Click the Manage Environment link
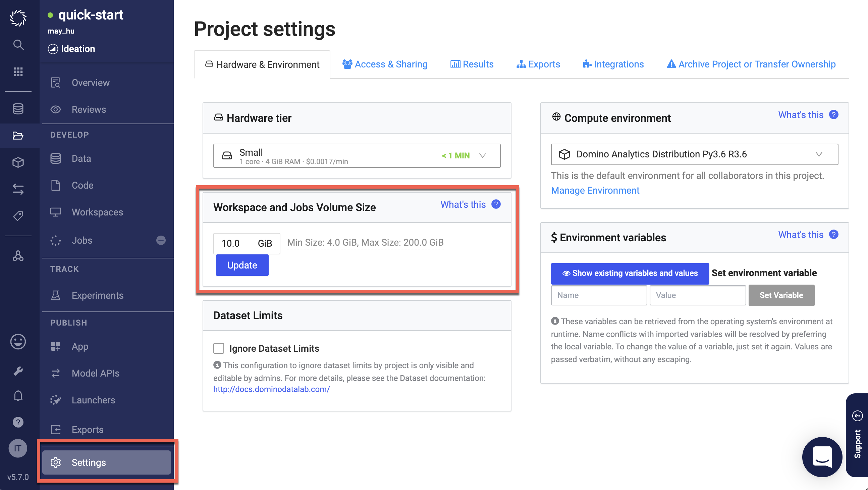The width and height of the screenshot is (868, 490). click(x=595, y=190)
